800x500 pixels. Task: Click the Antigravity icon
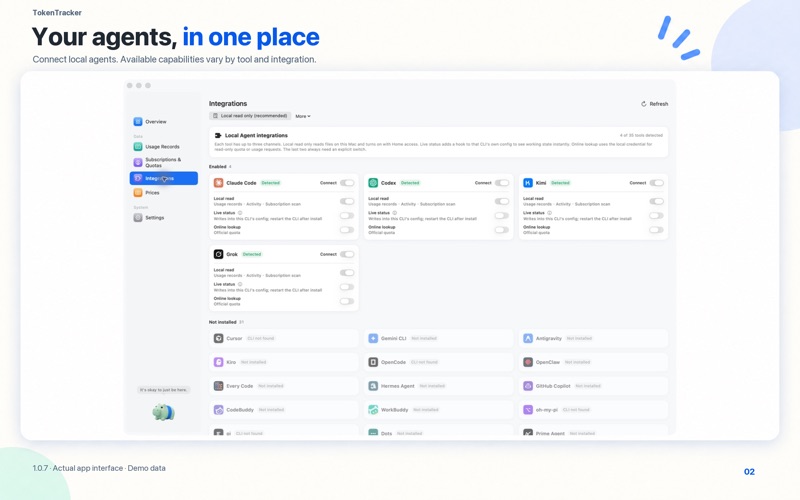click(x=528, y=338)
